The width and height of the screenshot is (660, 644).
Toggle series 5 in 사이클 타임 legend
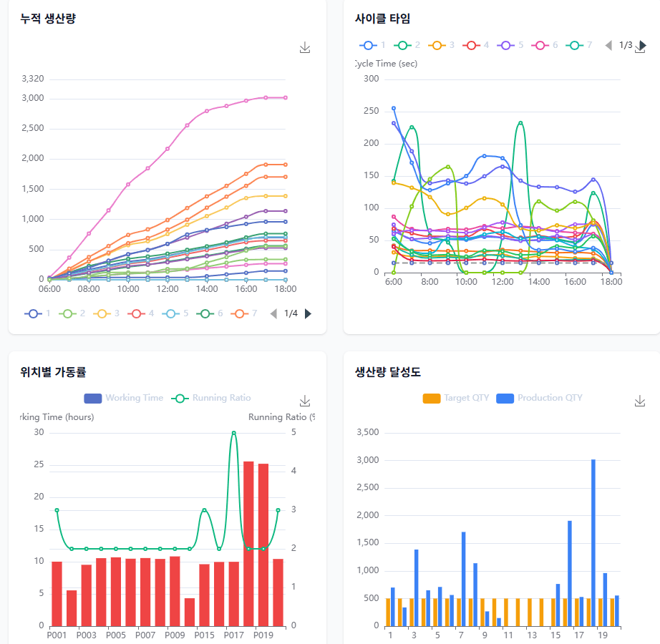click(510, 45)
